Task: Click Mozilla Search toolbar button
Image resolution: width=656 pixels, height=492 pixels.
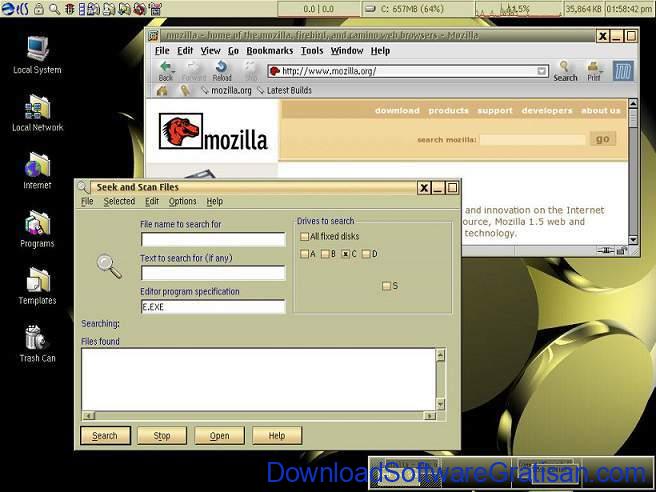Action: (565, 71)
